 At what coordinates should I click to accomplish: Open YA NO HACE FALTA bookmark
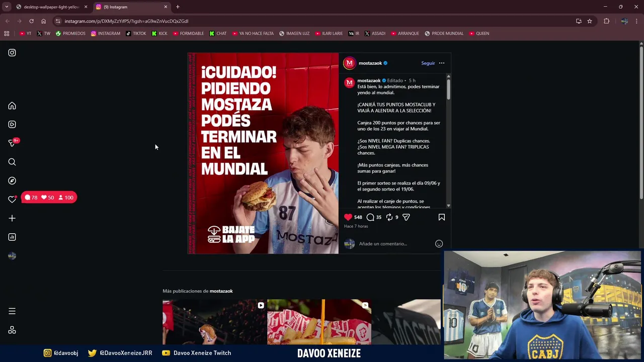pos(253,34)
